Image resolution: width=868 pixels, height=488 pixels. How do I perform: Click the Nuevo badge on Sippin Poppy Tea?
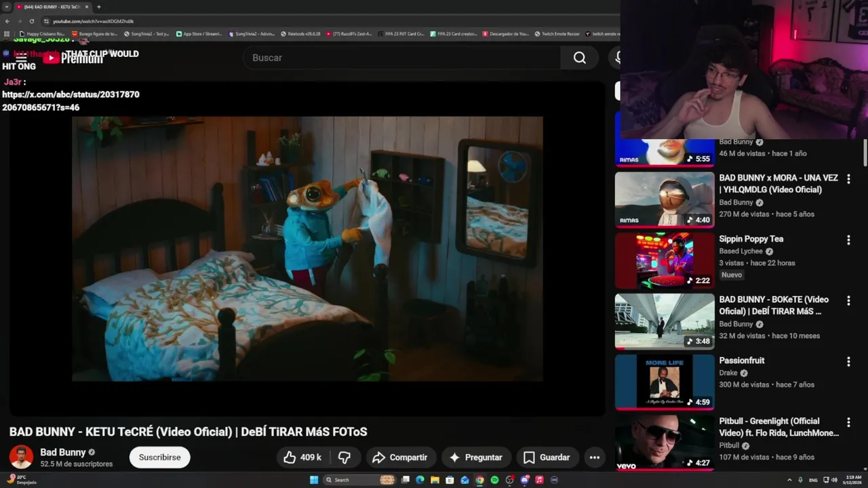pos(732,275)
